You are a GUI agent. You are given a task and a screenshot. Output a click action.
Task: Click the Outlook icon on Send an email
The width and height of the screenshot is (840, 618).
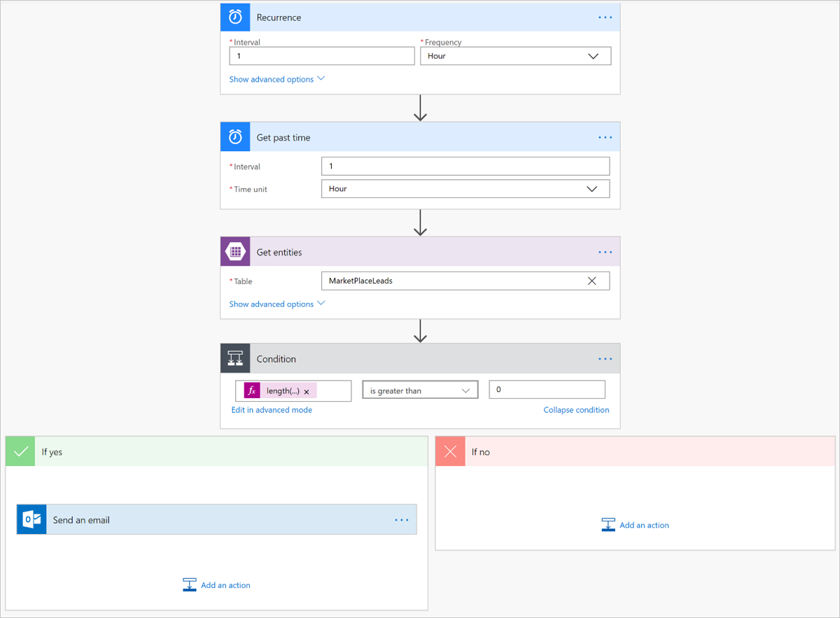click(31, 519)
